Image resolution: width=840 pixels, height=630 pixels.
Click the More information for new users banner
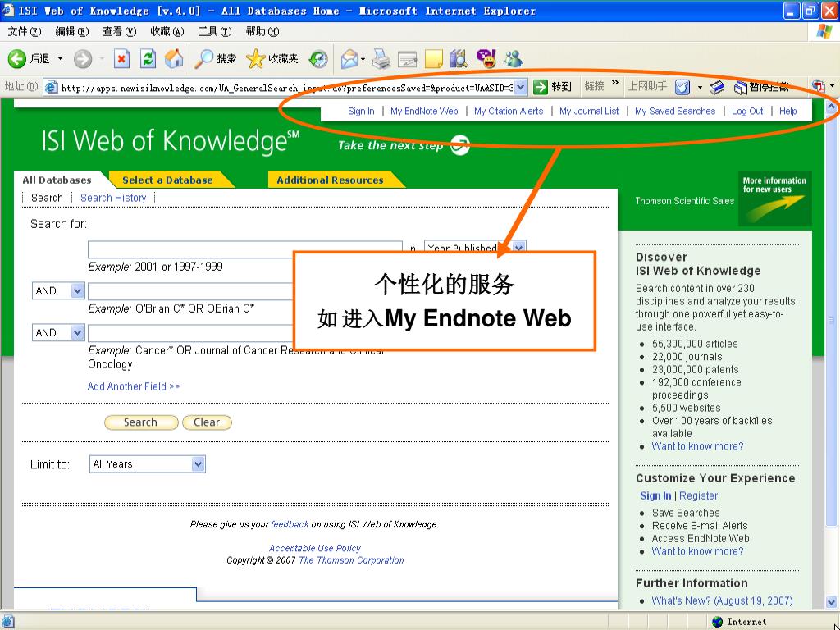coord(774,199)
